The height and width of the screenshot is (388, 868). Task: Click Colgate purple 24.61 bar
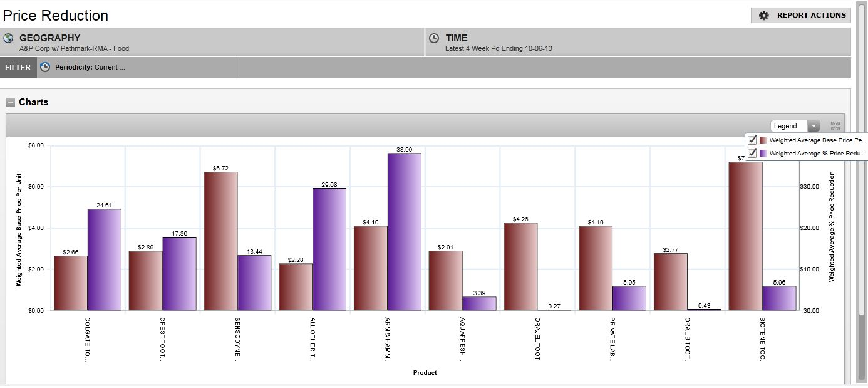104,260
